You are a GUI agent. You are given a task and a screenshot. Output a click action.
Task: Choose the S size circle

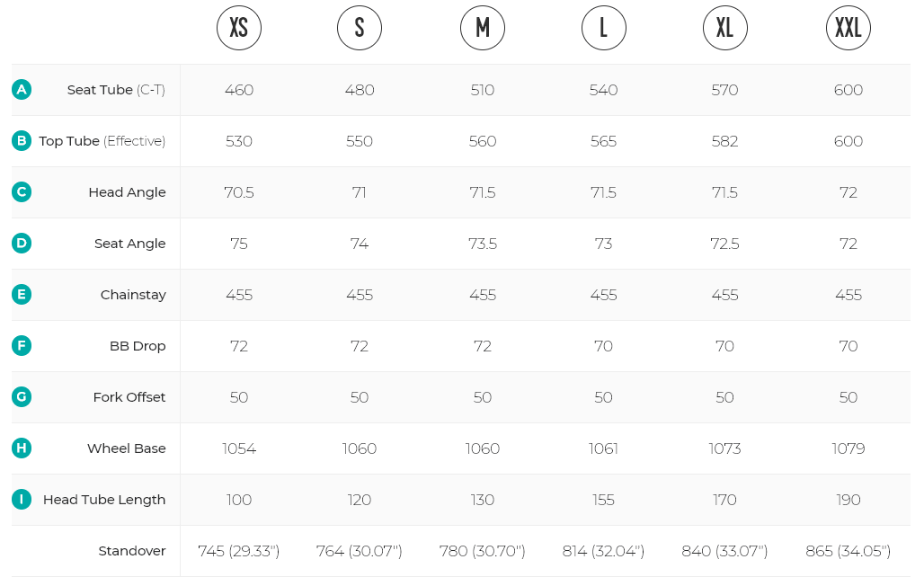tap(360, 29)
